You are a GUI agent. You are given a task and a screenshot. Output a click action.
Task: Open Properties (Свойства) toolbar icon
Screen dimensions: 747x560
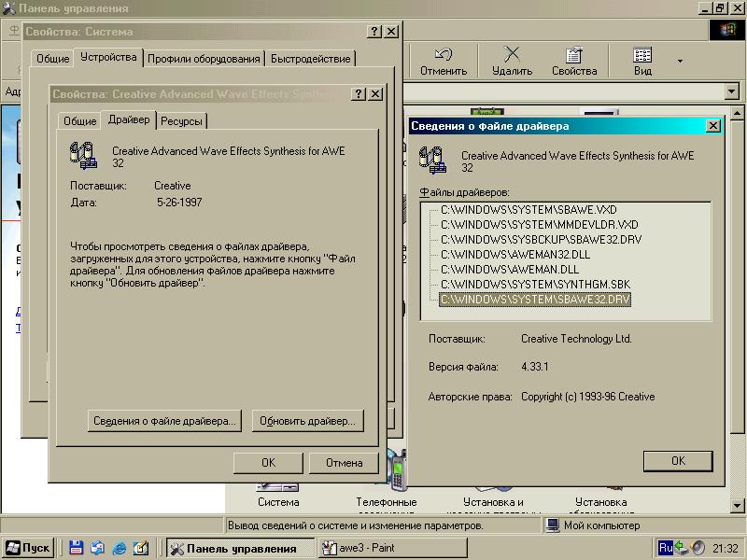tap(574, 61)
